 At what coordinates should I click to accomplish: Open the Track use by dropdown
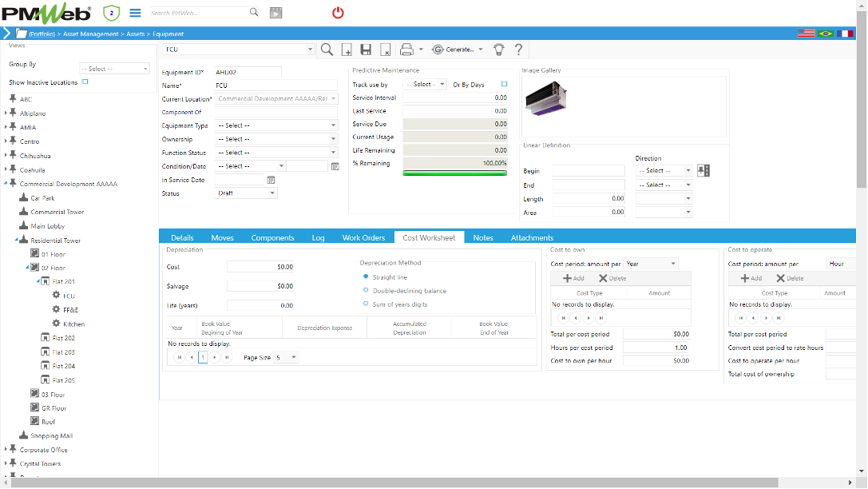425,84
